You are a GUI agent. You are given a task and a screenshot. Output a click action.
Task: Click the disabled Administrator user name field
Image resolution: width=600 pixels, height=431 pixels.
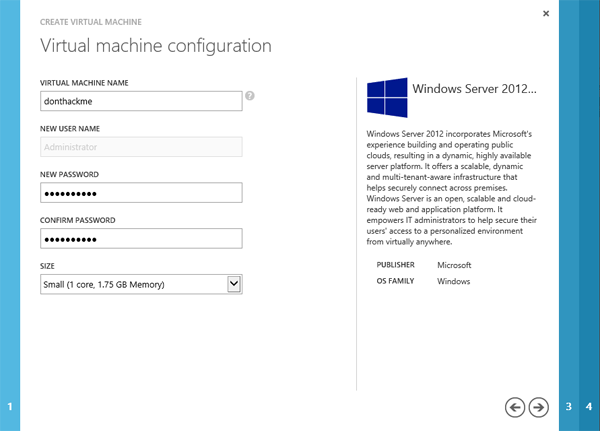pos(141,147)
